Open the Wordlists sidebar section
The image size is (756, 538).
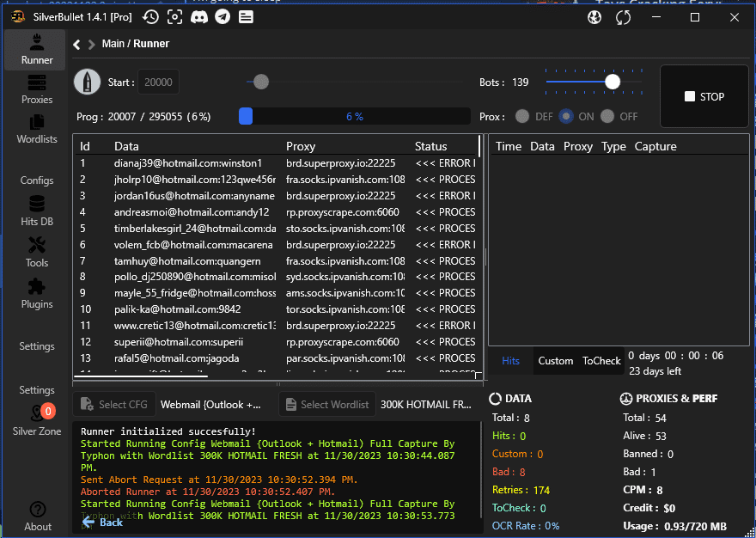tap(37, 129)
